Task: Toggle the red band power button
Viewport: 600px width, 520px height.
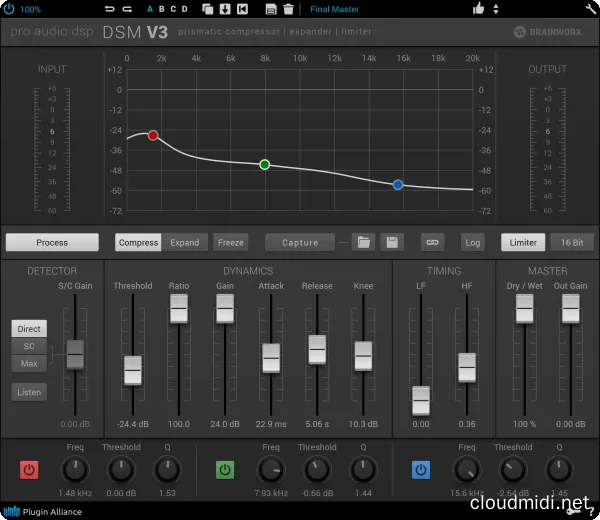Action: click(x=29, y=469)
